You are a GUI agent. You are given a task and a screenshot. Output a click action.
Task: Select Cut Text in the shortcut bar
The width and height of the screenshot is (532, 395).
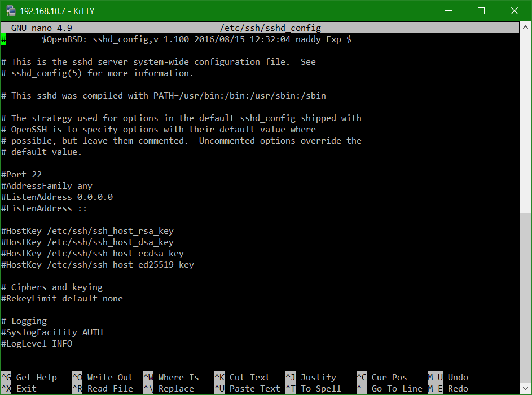coord(249,377)
